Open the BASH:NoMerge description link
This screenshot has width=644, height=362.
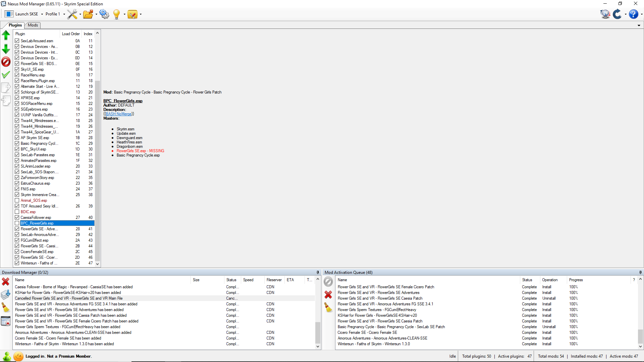pyautogui.click(x=119, y=114)
